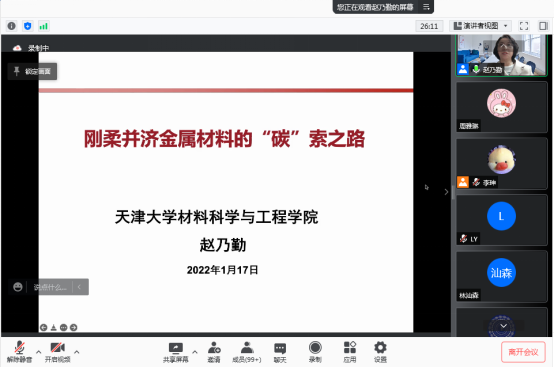
Task: Click 共享屏幕 share screen button
Action: click(x=176, y=352)
